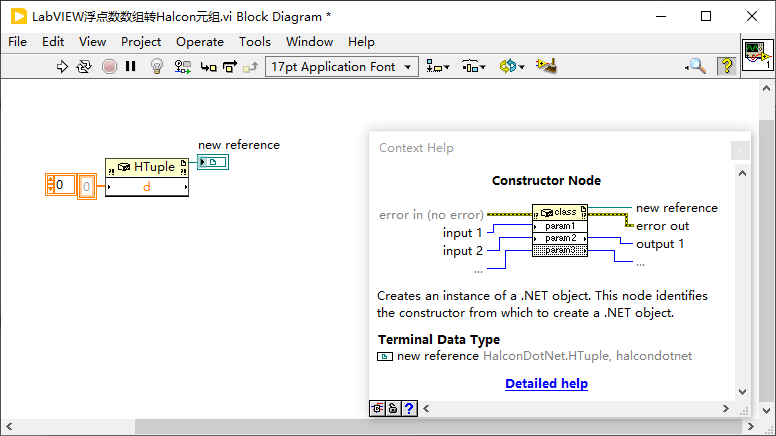Maximize the LabVIEW window
The image size is (776, 436).
pos(706,16)
